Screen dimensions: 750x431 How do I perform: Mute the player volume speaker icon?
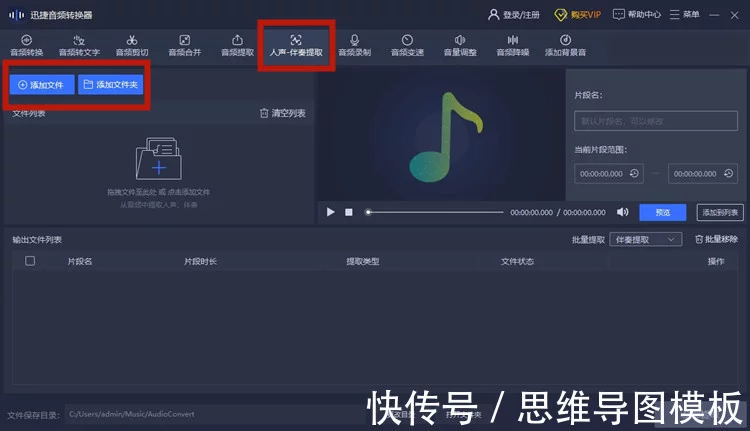(622, 212)
